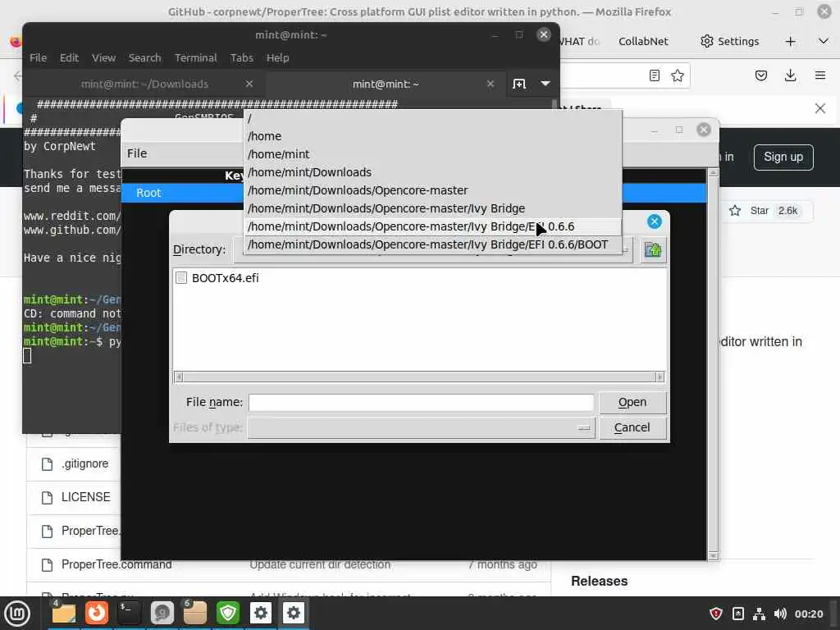Screen dimensions: 840x630
Task: Open the Settings tab in Firefox
Action: point(729,41)
